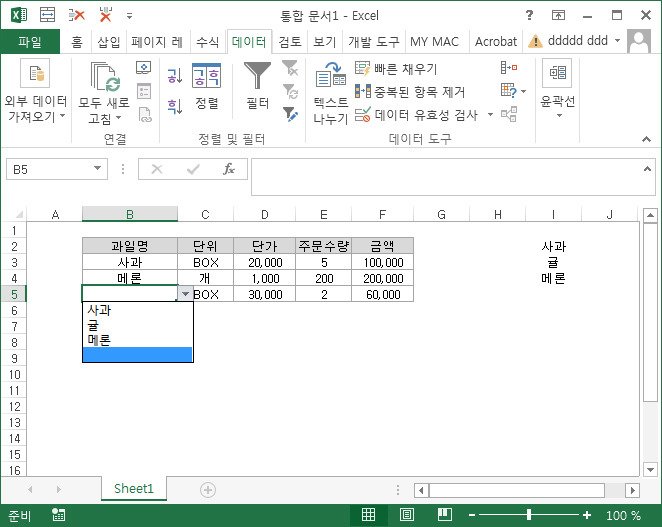662x527 pixels.
Task: Click the Clear filter icon
Action: point(290,68)
